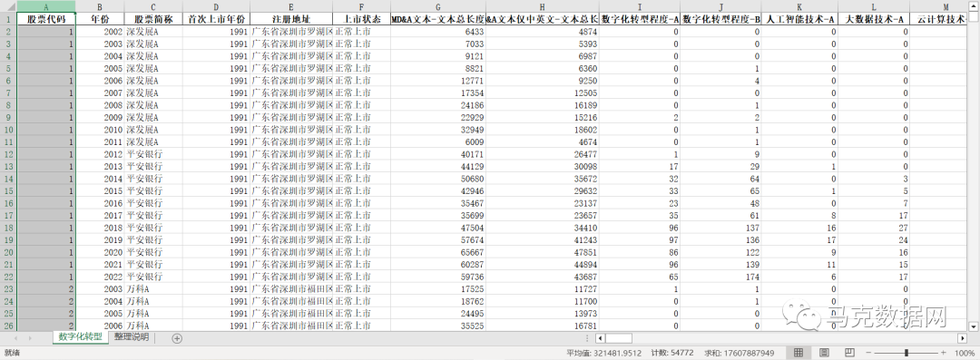
Task: Click the 就绪 ready status indicator
Action: tap(12, 353)
